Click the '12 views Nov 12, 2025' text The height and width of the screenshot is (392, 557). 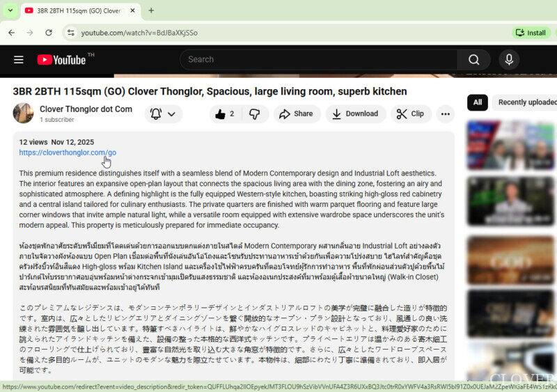coord(56,142)
